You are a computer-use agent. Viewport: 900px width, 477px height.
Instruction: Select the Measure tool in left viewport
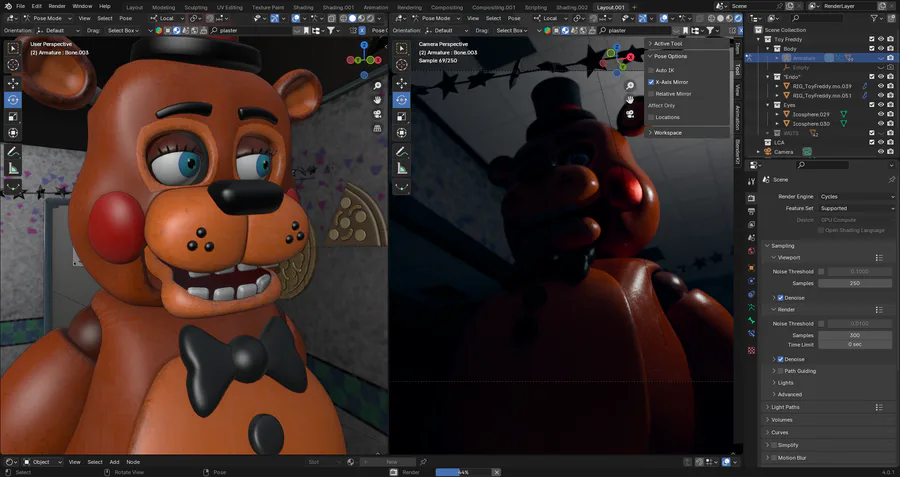point(13,168)
